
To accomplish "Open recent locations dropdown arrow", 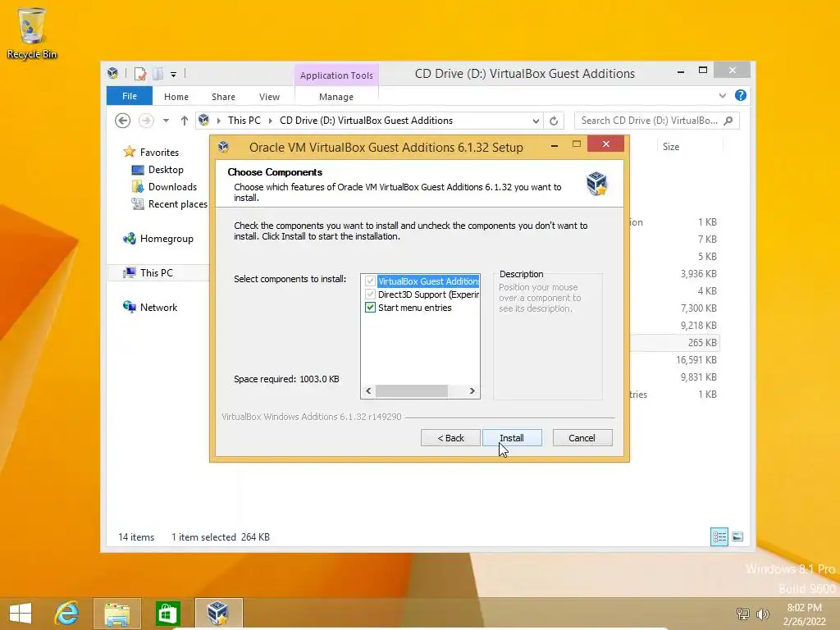I will tap(166, 121).
